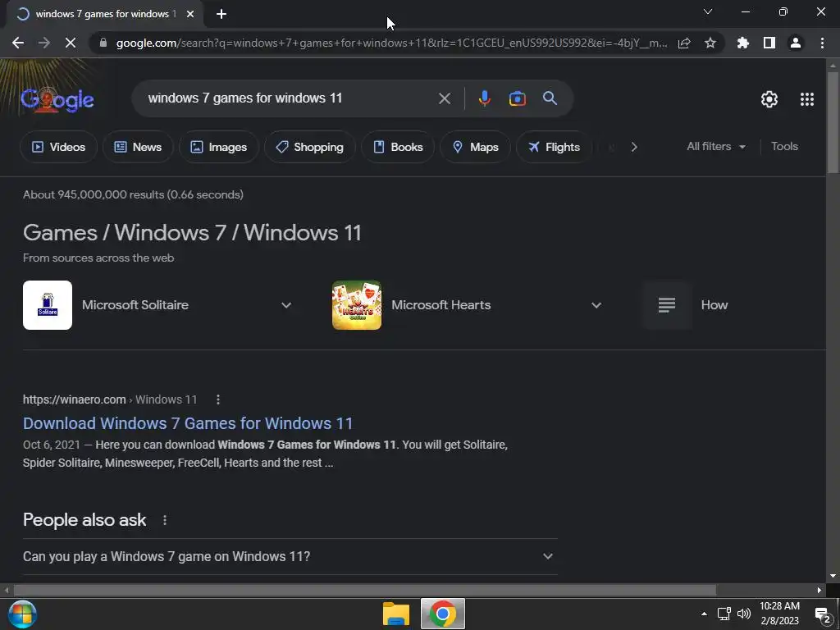
Task: Open the Google apps grid
Action: (x=807, y=99)
